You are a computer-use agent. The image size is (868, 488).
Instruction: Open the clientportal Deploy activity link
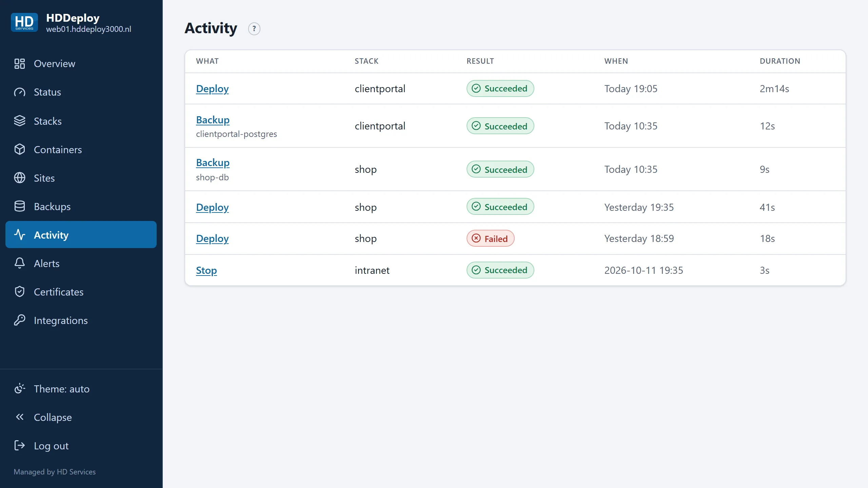point(212,89)
